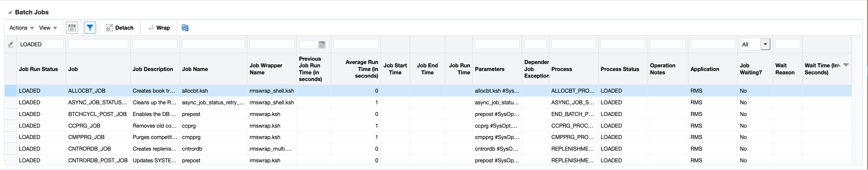Sort Wait Time column ascending (up arrow)
The height and width of the screenshot is (170, 868).
pyautogui.click(x=839, y=65)
